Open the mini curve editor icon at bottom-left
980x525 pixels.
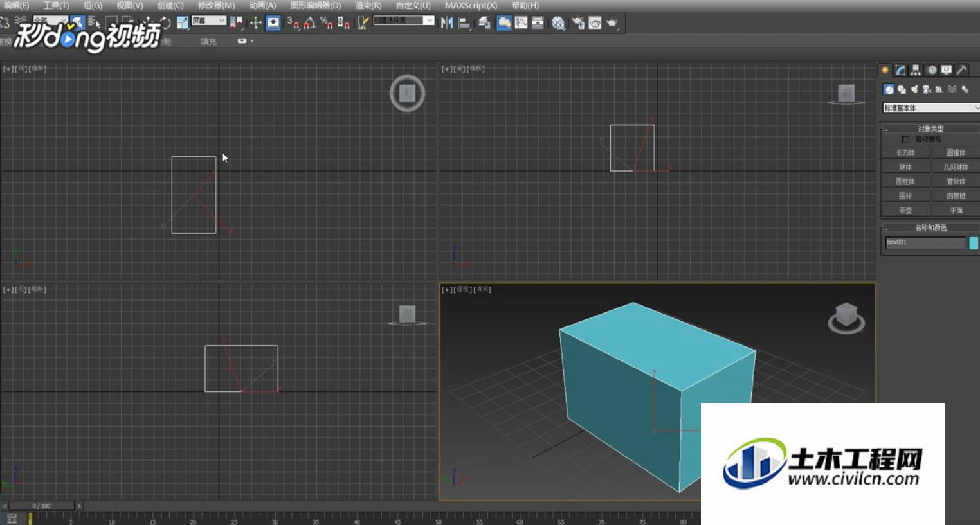(x=12, y=519)
